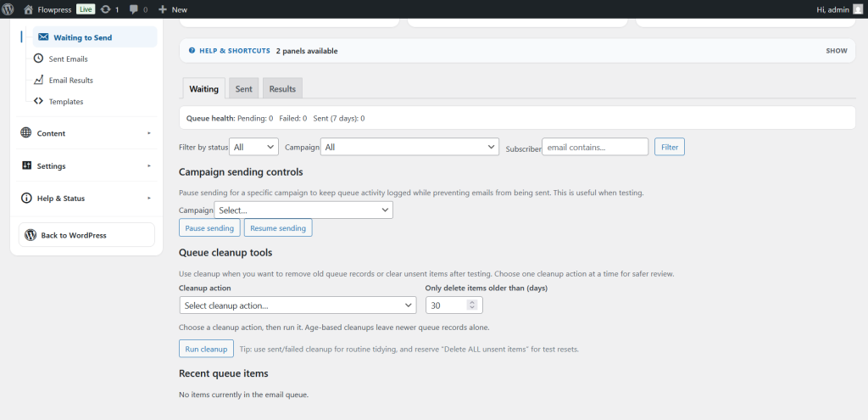
Task: Click the Waiting to Send envelope icon
Action: (x=43, y=37)
